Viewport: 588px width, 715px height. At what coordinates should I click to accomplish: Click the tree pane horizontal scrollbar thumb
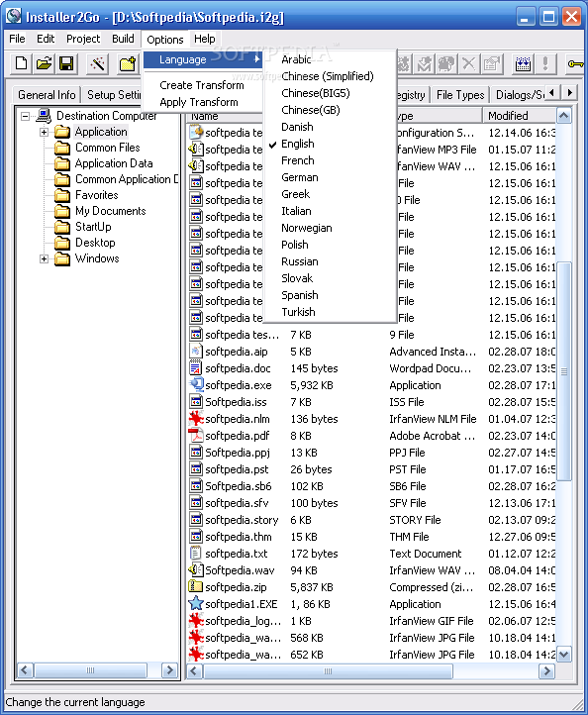pos(90,670)
